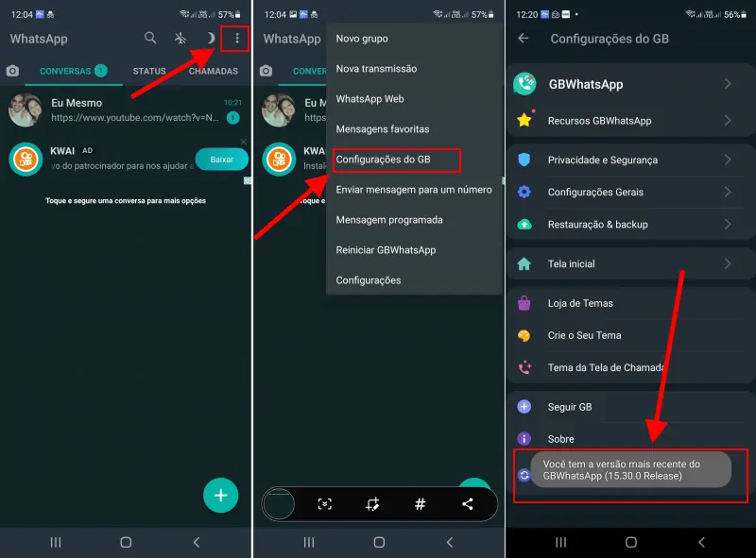Tap the hashtag tag icon in screenshot toolbar
Screen dimensions: 756x558
click(x=420, y=504)
